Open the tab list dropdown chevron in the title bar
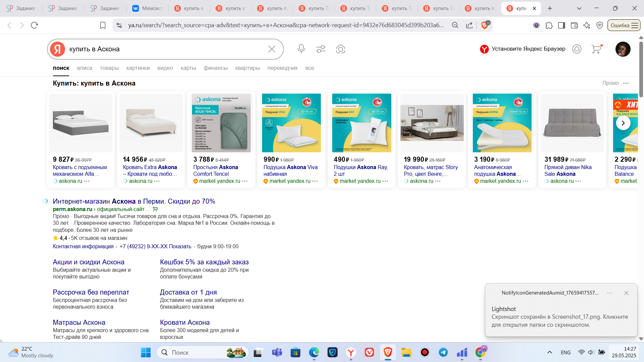Screen dimensions: 644x362 (579, 8)
